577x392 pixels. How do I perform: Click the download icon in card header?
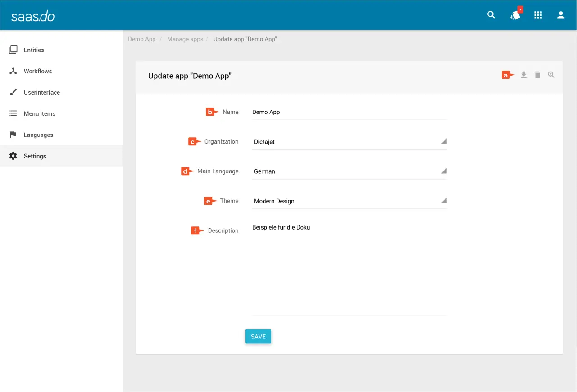click(x=524, y=75)
